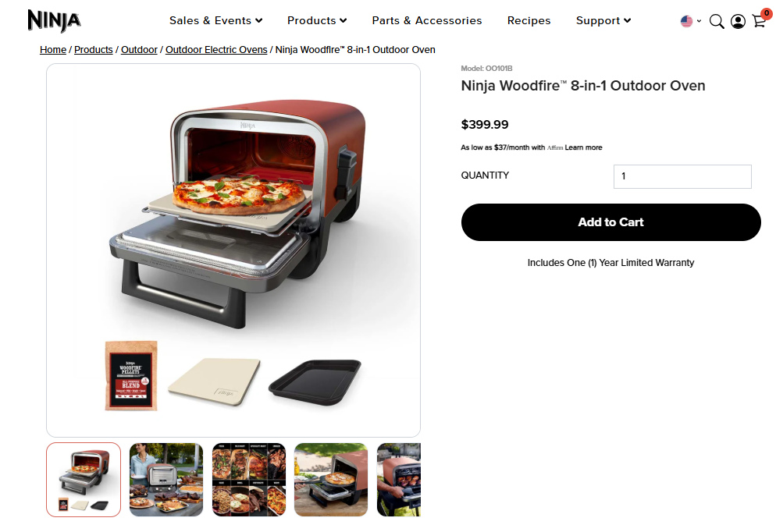Open the search magnifier icon
The width and height of the screenshot is (776, 532).
(x=717, y=21)
